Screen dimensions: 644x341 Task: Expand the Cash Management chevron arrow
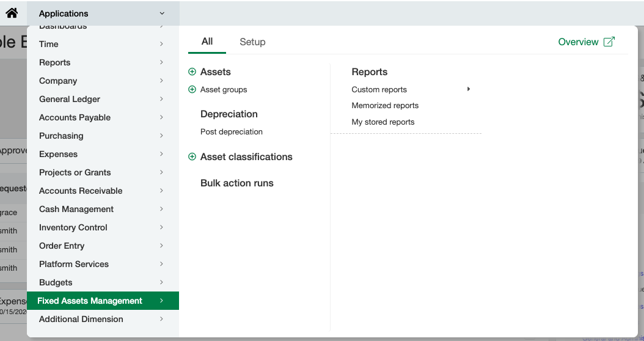coord(161,209)
